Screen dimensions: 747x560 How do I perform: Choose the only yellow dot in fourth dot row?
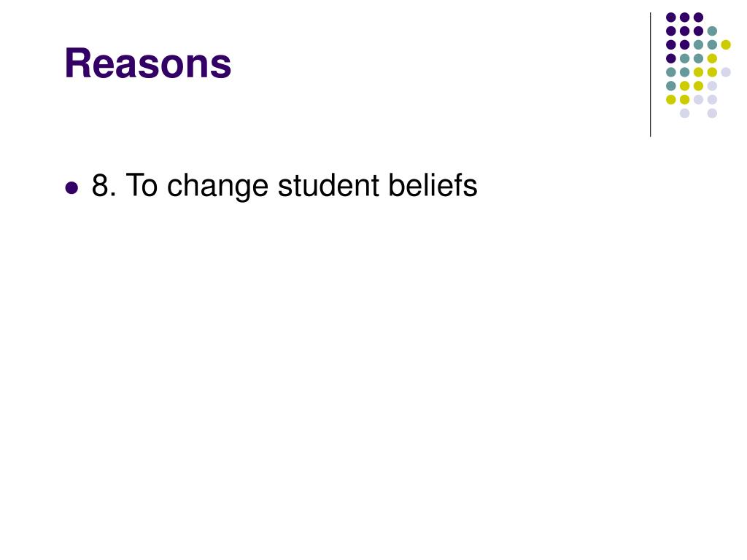[712, 58]
